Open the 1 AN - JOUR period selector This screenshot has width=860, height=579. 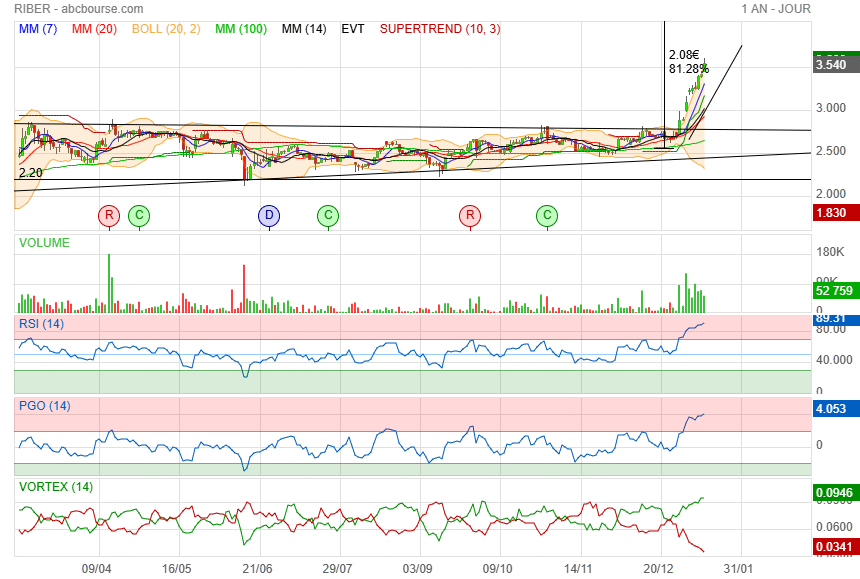pos(776,9)
